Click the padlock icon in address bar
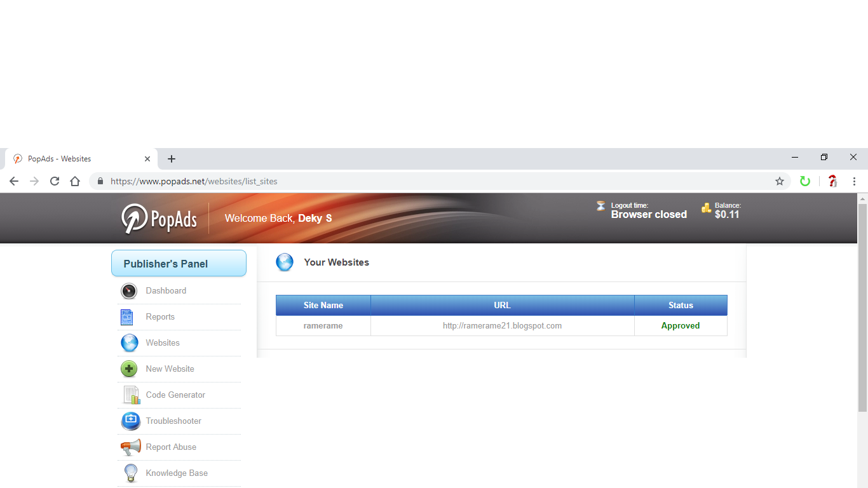Screen dimensions: 868x488 (100, 181)
